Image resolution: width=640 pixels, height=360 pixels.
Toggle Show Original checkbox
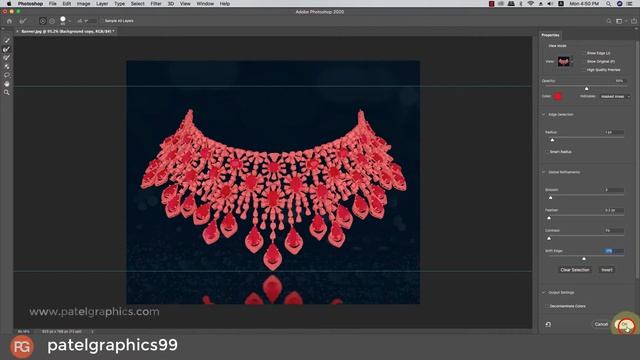(x=584, y=62)
